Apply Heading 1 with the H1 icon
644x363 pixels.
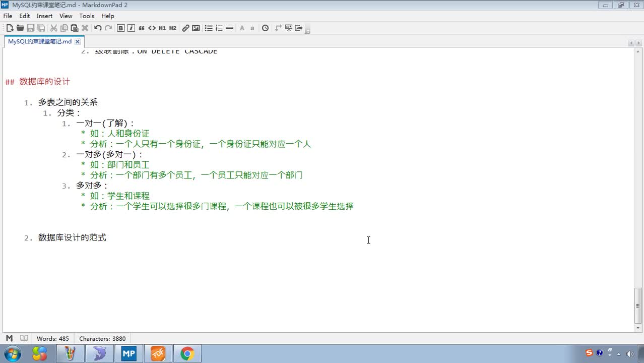(x=162, y=28)
